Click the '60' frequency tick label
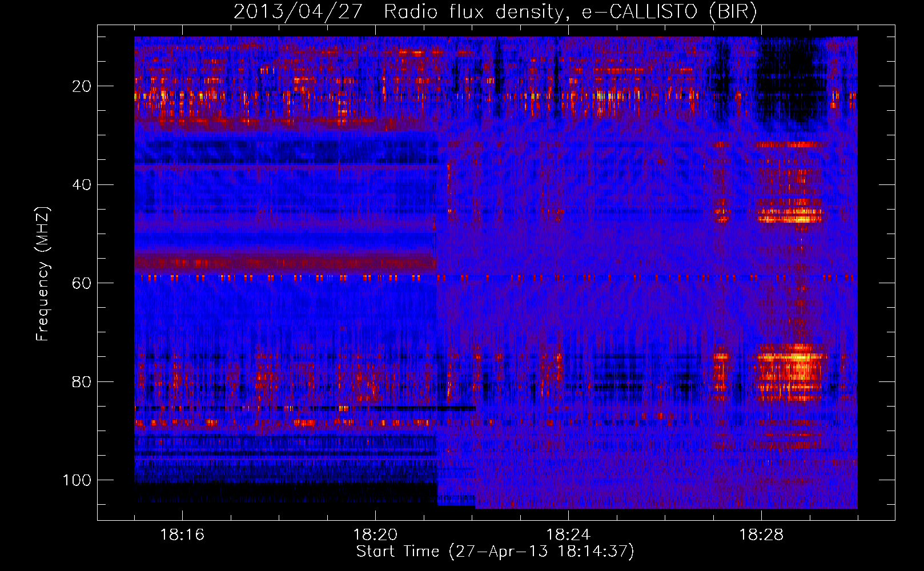Screen dimensions: 924x571 point(82,283)
